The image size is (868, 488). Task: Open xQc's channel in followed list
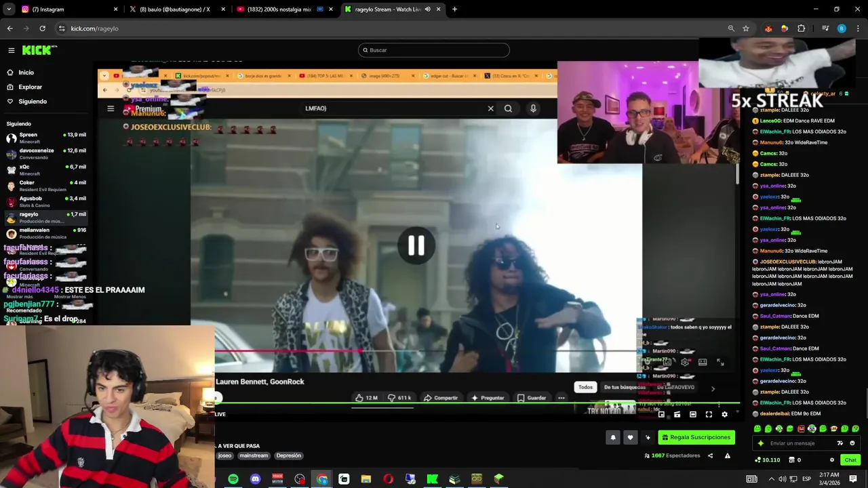(46, 169)
